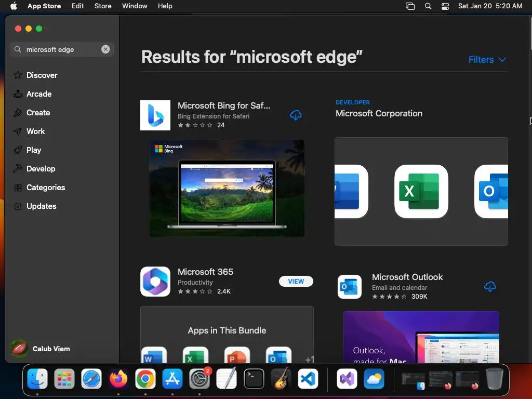The image size is (532, 399).
Task: Open the Microsoft Outlook app icon
Action: point(350,287)
